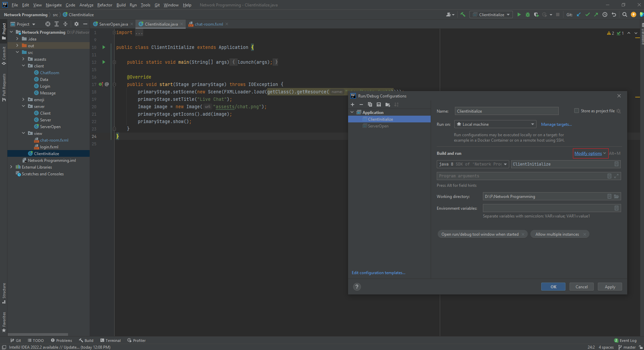Collapse all in Project tool window
Viewport: 644px width, 350px height.
point(65,24)
